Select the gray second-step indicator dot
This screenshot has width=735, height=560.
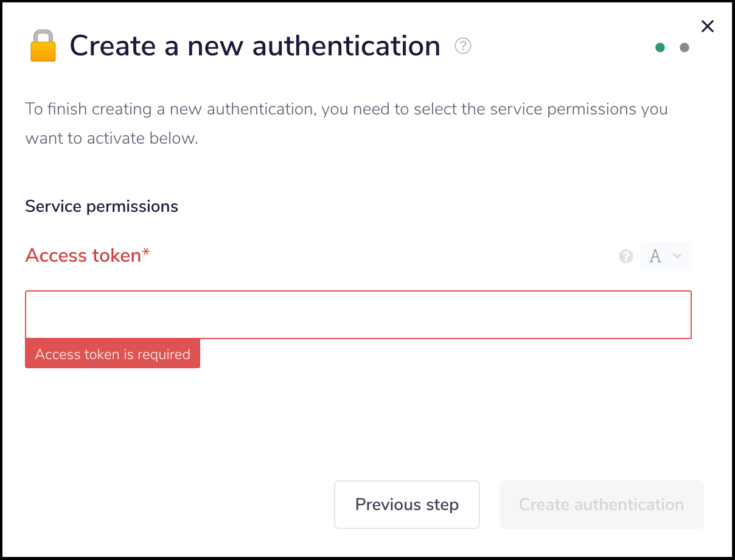(684, 47)
